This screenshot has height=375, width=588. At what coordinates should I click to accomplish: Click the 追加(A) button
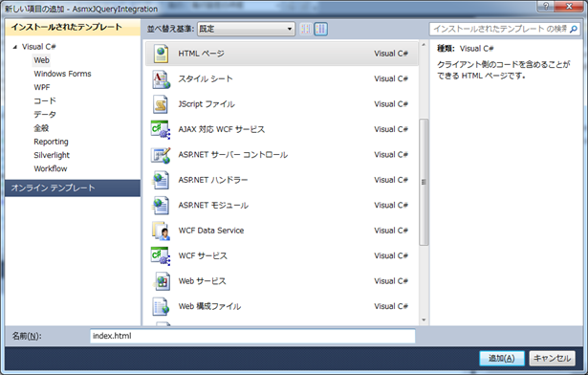[x=502, y=358]
